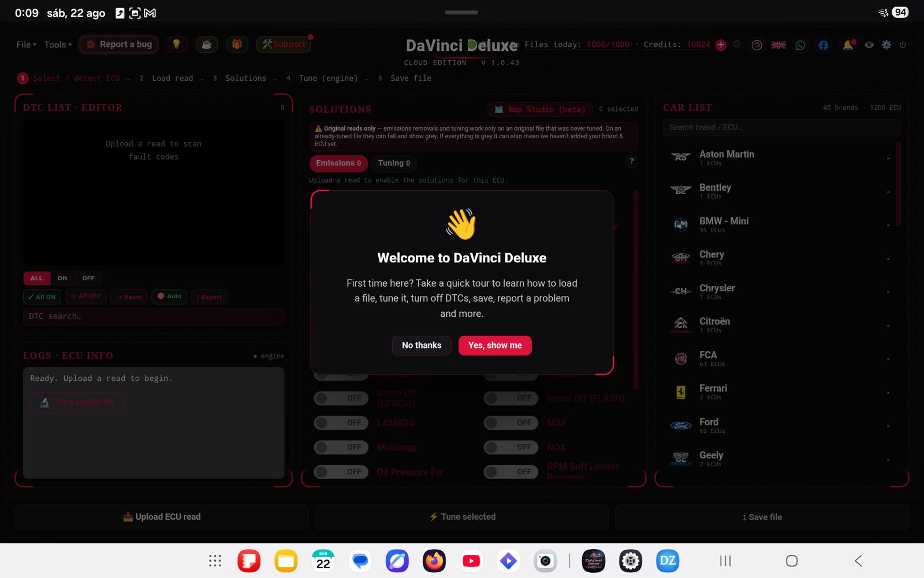Click the Search brand / ECU field
The height and width of the screenshot is (578, 924).
781,127
